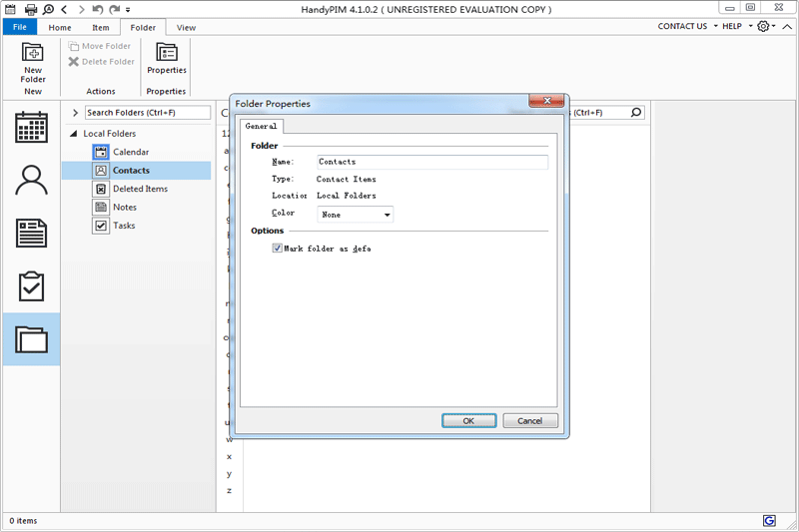
Task: Open the File menu
Action: click(x=20, y=27)
